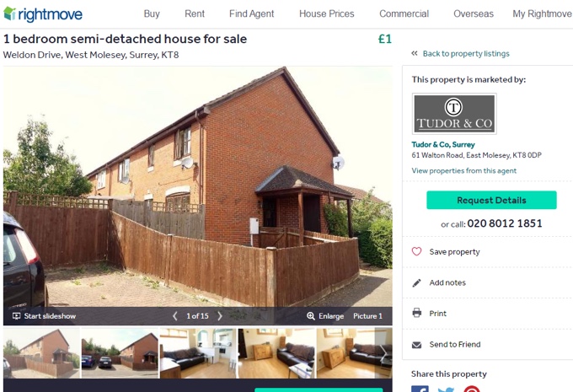
Task: Share via Twitter bird icon
Action: pos(446,389)
